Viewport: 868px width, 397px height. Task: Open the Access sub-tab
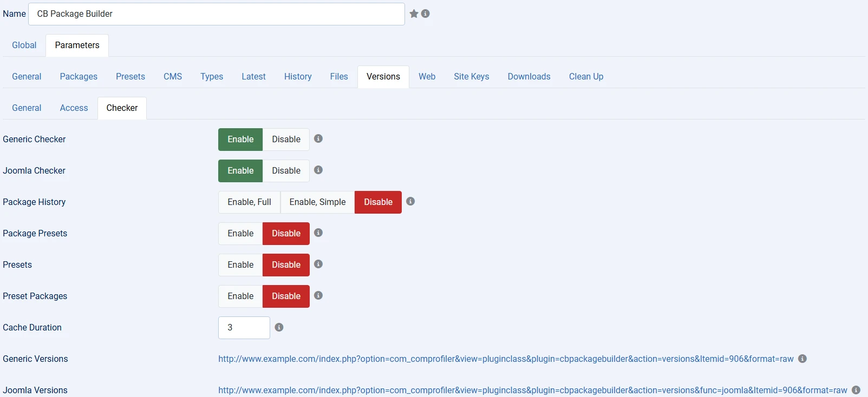[74, 108]
